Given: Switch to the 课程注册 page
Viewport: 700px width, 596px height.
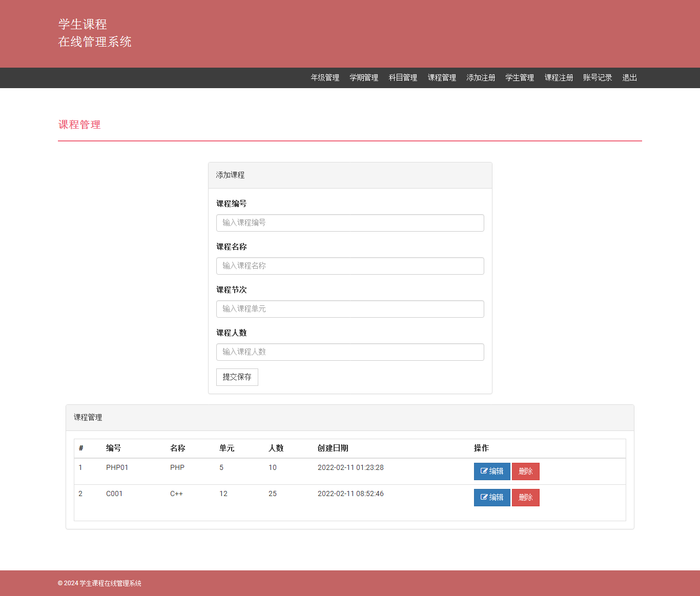Looking at the screenshot, I should click(x=559, y=78).
